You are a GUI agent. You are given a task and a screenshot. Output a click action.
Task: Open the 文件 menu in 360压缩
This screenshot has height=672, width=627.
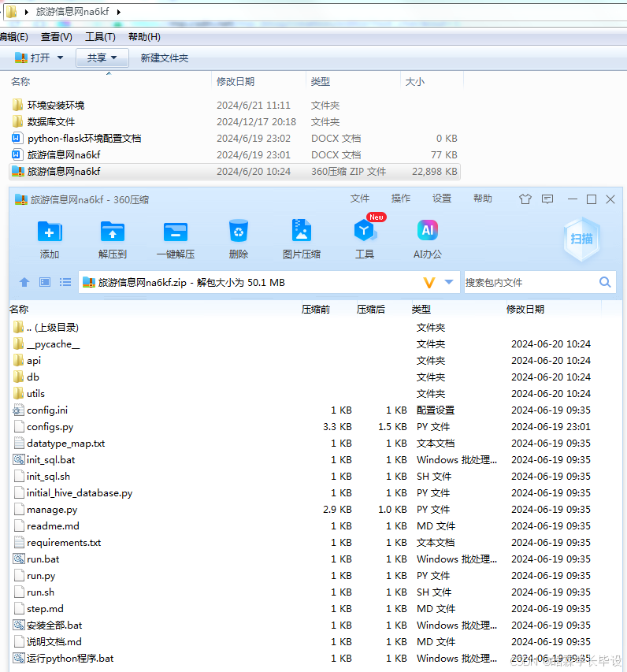pyautogui.click(x=359, y=199)
